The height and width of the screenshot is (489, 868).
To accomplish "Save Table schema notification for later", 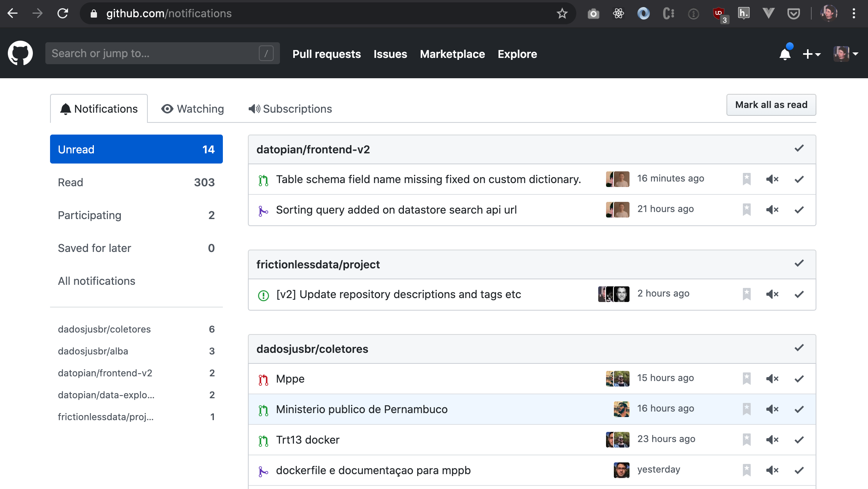I will tap(746, 179).
